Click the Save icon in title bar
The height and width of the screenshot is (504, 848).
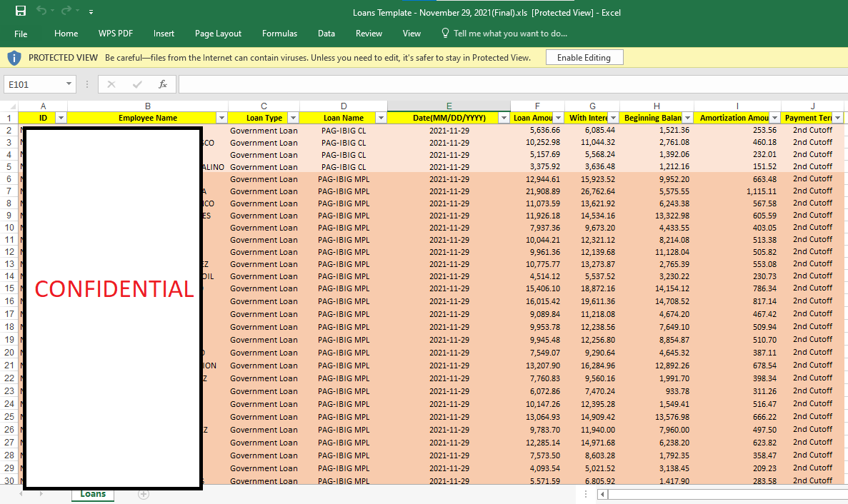(21, 11)
